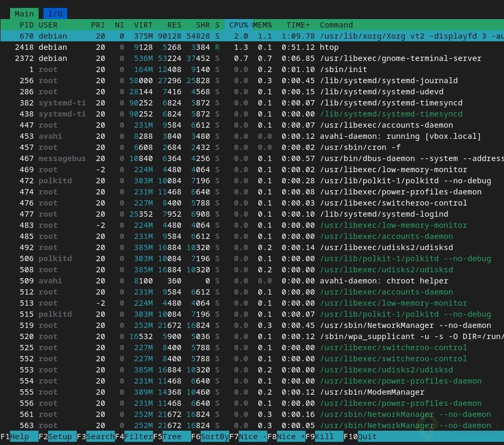Toggle Tree view with F5 button
The width and height of the screenshot is (504, 445).
(172, 437)
